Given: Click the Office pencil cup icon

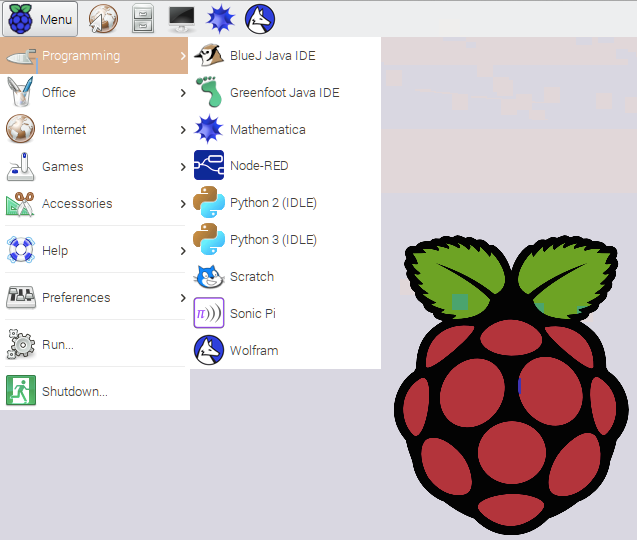Looking at the screenshot, I should pos(20,92).
